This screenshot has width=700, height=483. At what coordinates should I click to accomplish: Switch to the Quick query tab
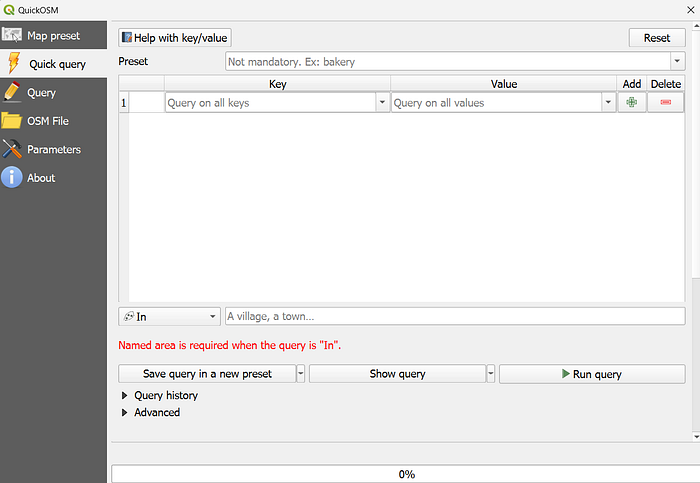(x=53, y=64)
